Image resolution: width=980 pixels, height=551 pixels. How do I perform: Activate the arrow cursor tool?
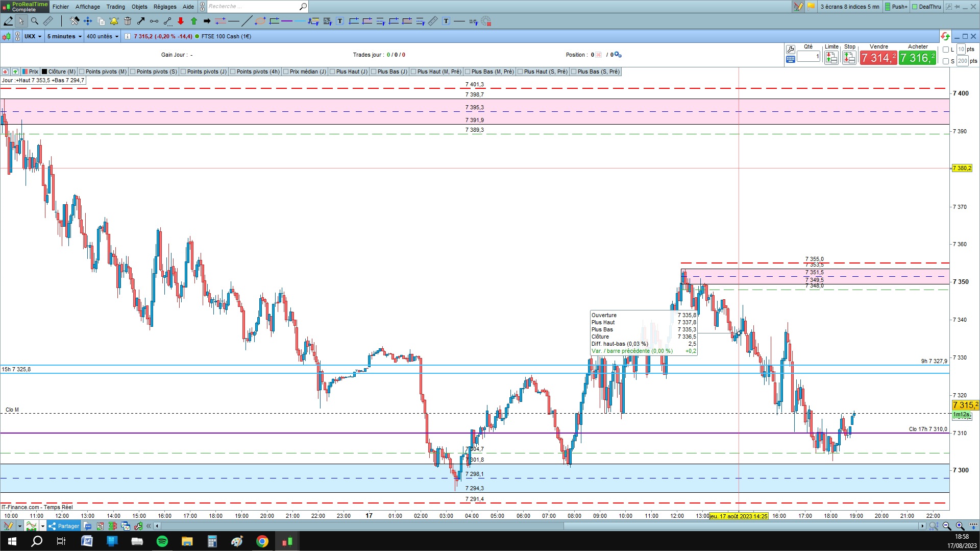pyautogui.click(x=21, y=21)
